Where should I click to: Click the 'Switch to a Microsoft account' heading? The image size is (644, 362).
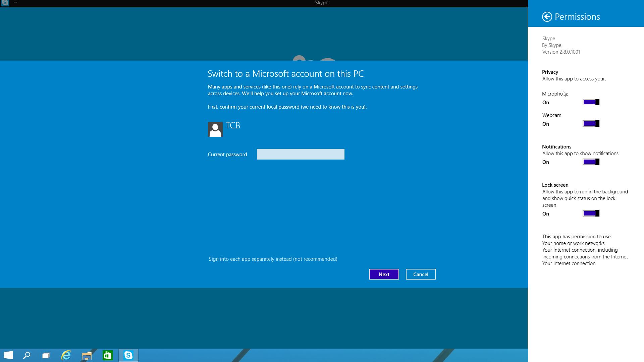pos(286,74)
